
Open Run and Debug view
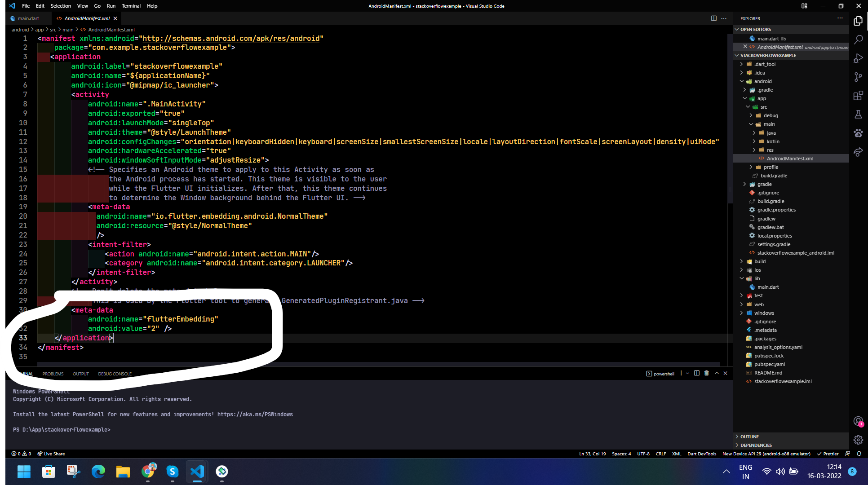click(858, 58)
